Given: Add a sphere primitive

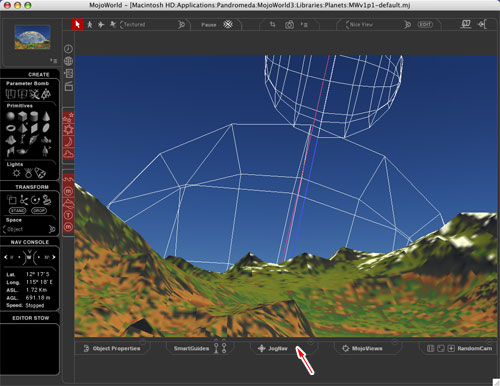Looking at the screenshot, I should 11,116.
